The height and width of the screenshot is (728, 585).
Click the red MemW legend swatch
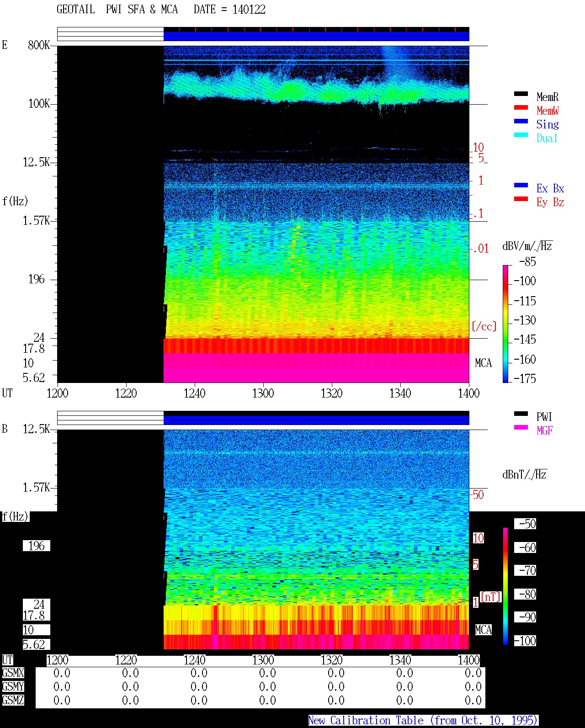(x=521, y=107)
